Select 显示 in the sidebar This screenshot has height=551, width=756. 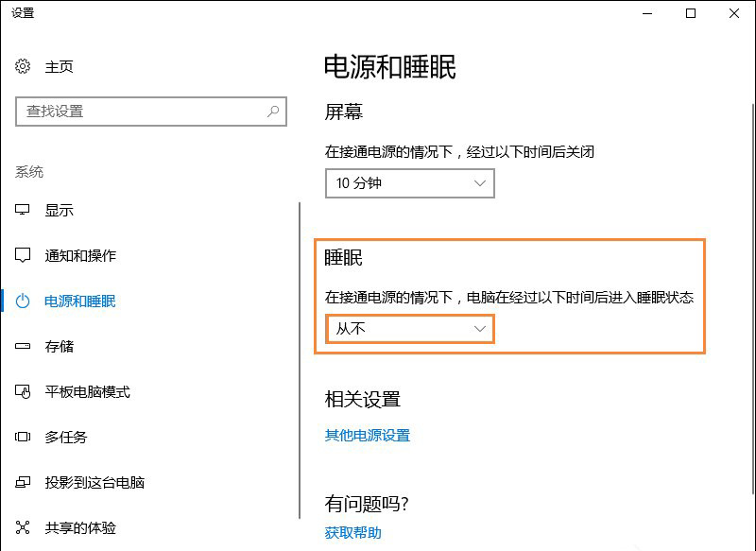pyautogui.click(x=60, y=210)
